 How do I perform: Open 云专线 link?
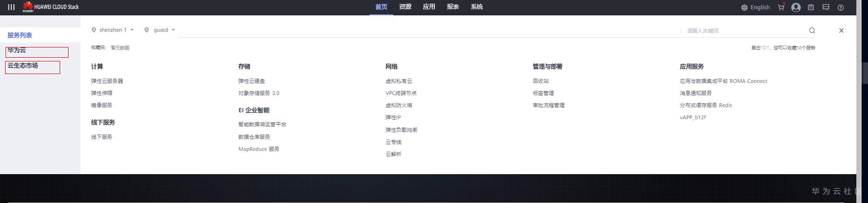393,142
